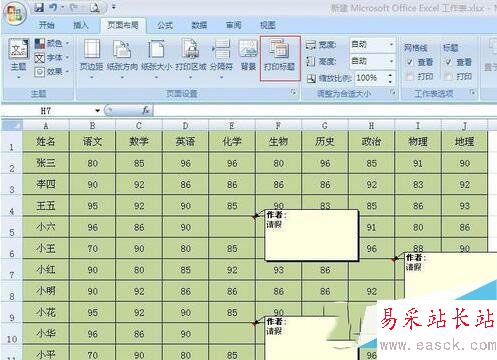This screenshot has height=360, width=497.
Task: Open the Name Box dropdown arrow
Action: tap(97, 110)
